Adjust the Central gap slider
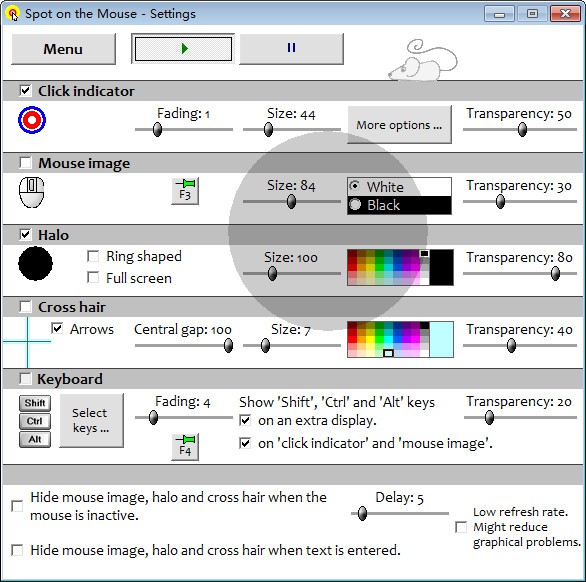This screenshot has height=582, width=586. click(x=183, y=346)
